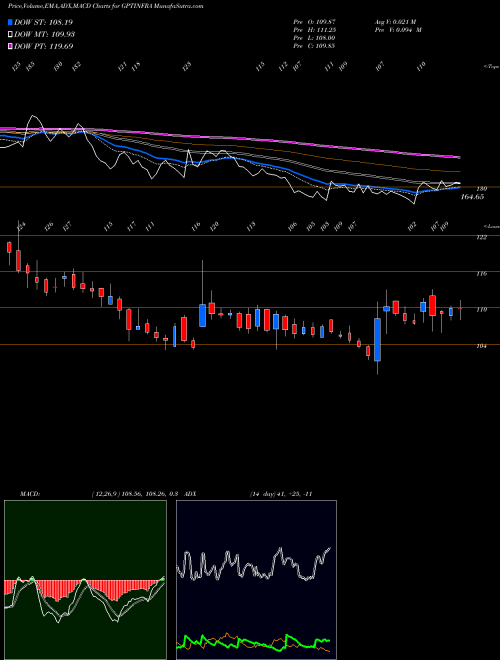Select the 'DOW MT: 109.93' label
Image resolution: width=500 pixels, height=660 pixels.
[44, 34]
